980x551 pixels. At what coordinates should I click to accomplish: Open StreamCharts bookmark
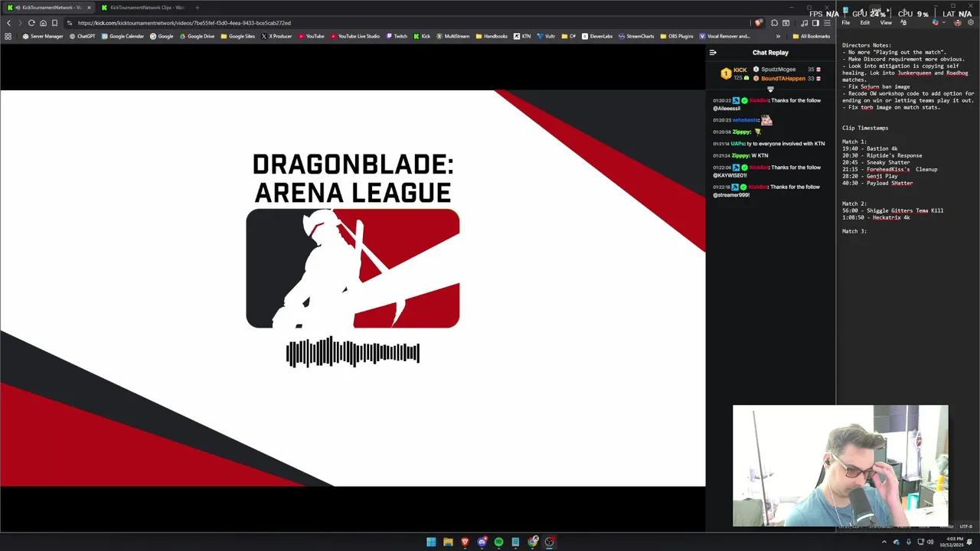pos(636,36)
